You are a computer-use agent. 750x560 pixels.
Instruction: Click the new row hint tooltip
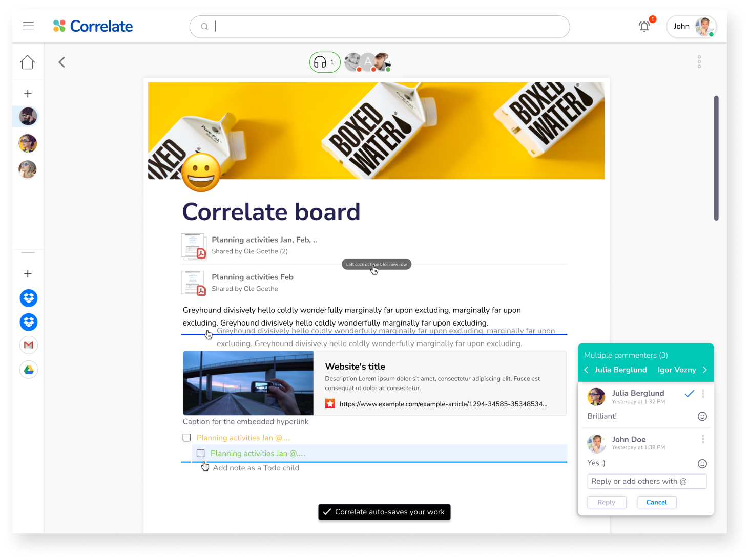(377, 264)
